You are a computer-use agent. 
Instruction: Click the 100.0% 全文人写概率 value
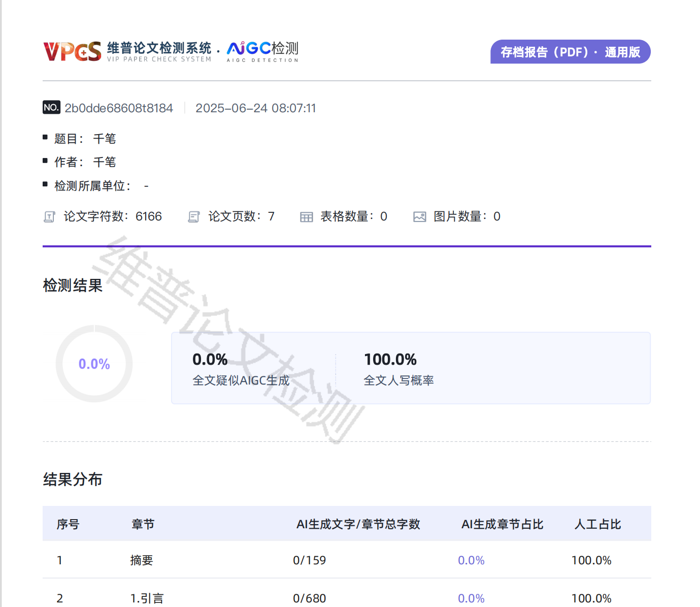(390, 360)
